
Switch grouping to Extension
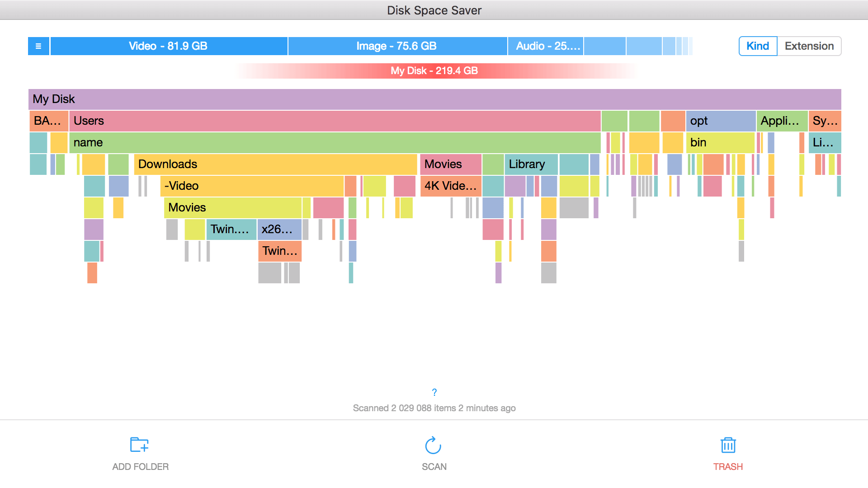coord(809,46)
